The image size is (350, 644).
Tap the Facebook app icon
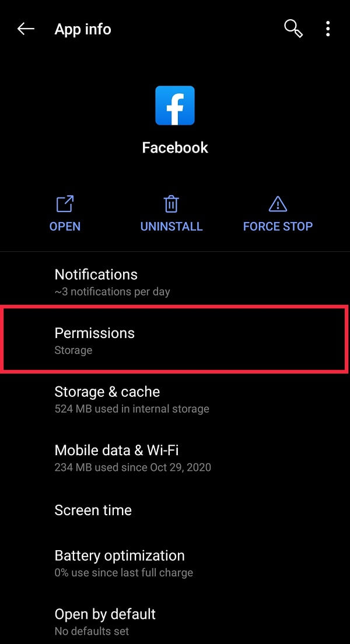coord(174,105)
